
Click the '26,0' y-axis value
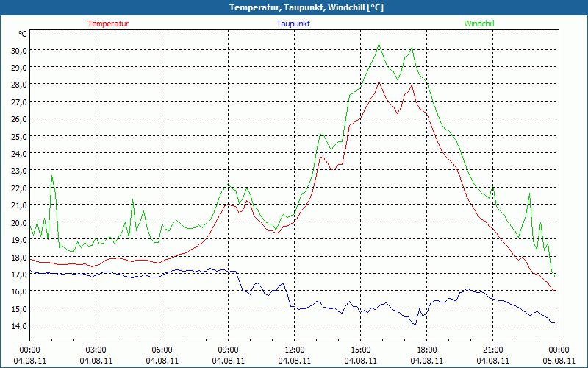point(19,119)
